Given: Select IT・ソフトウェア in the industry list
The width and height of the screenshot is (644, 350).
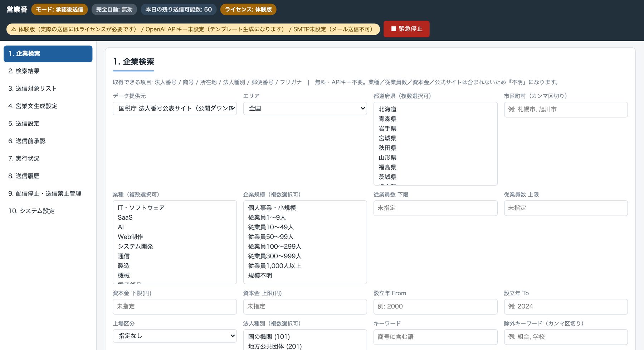Looking at the screenshot, I should [175, 208].
